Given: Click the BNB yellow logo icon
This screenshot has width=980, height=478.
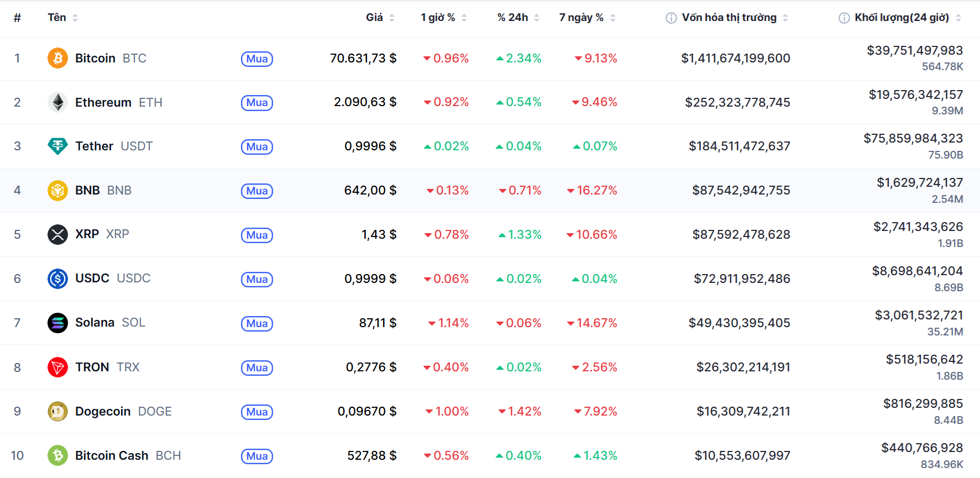Looking at the screenshot, I should (x=57, y=190).
